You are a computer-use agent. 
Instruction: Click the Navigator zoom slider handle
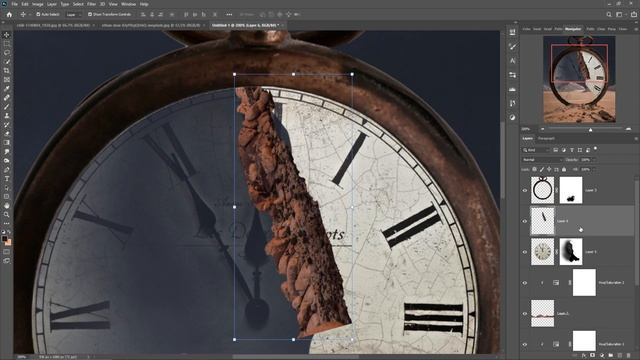591,129
